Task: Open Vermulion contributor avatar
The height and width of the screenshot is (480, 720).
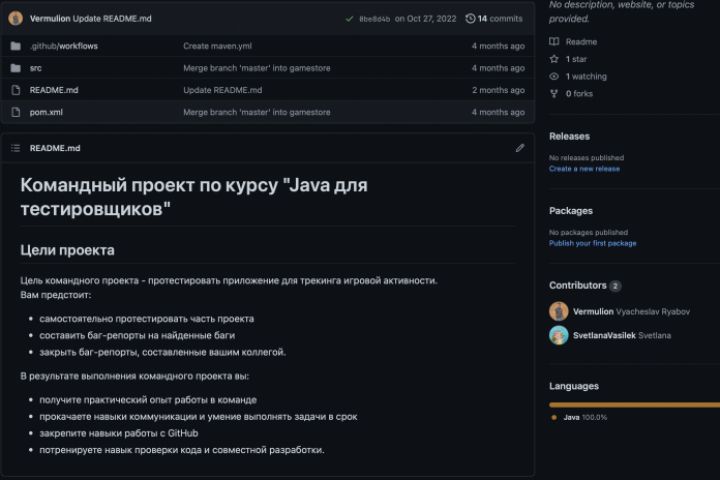Action: pos(559,311)
